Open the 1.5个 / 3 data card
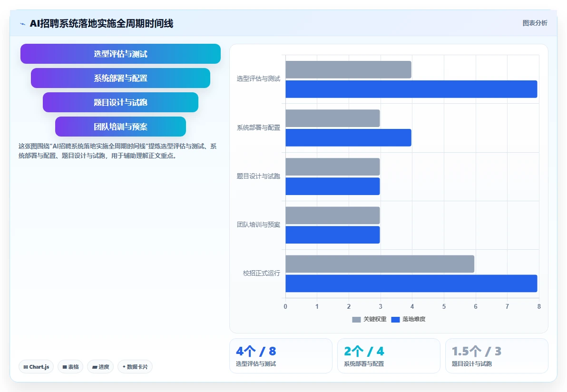 coord(497,356)
